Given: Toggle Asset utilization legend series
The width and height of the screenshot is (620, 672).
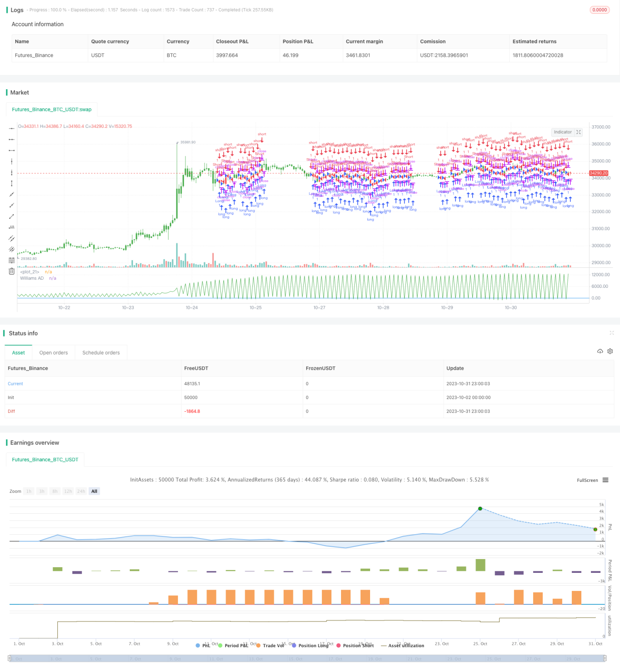Looking at the screenshot, I should point(403,645).
